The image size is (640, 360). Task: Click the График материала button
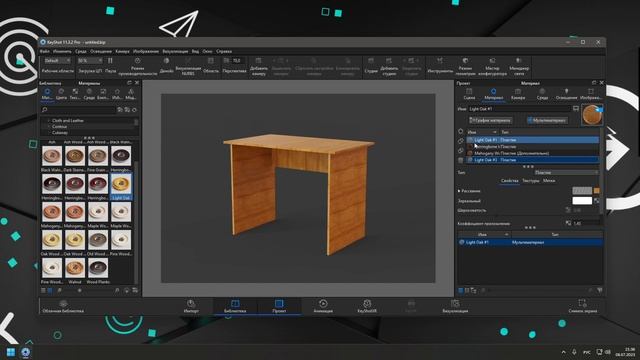pos(490,120)
